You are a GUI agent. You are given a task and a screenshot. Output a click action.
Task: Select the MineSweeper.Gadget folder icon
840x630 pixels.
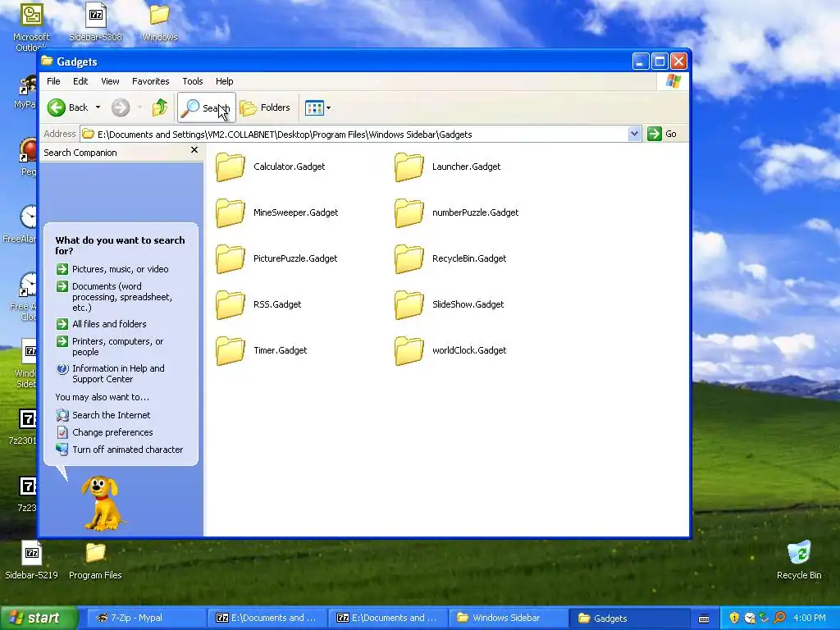pos(231,212)
